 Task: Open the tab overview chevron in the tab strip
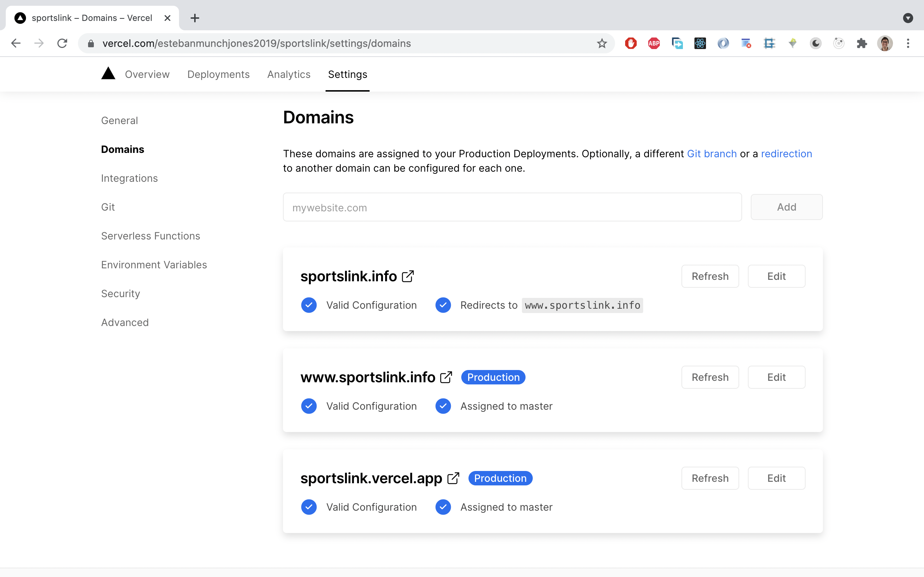(908, 18)
